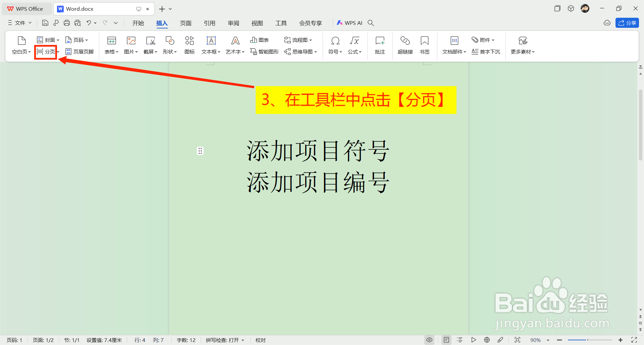
Task: Click the 页码 page number icon
Action: (x=68, y=40)
